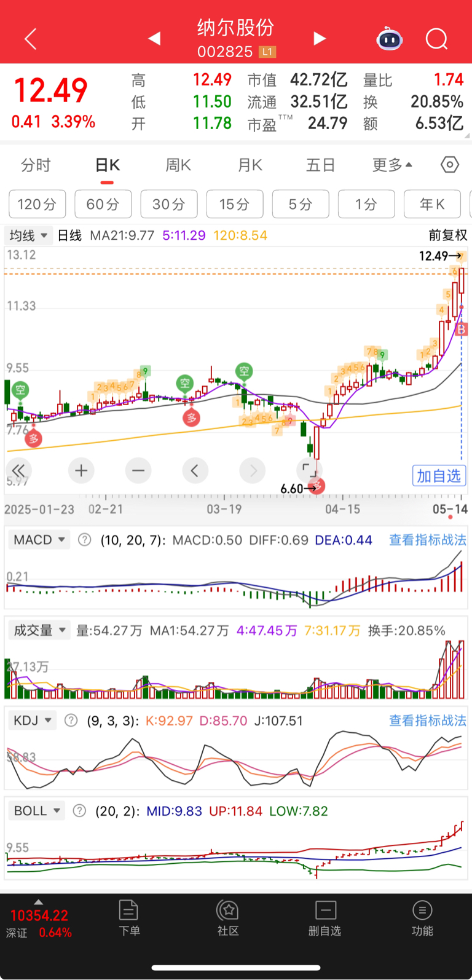Tap the 市盈 TTM 24.79 value
This screenshot has height=980, width=472.
(328, 123)
